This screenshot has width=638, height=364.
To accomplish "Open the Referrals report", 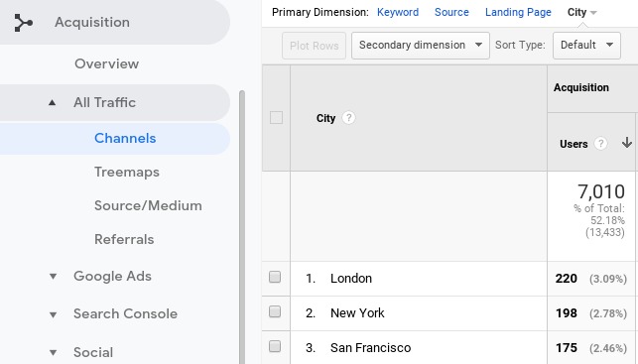I will (x=124, y=240).
